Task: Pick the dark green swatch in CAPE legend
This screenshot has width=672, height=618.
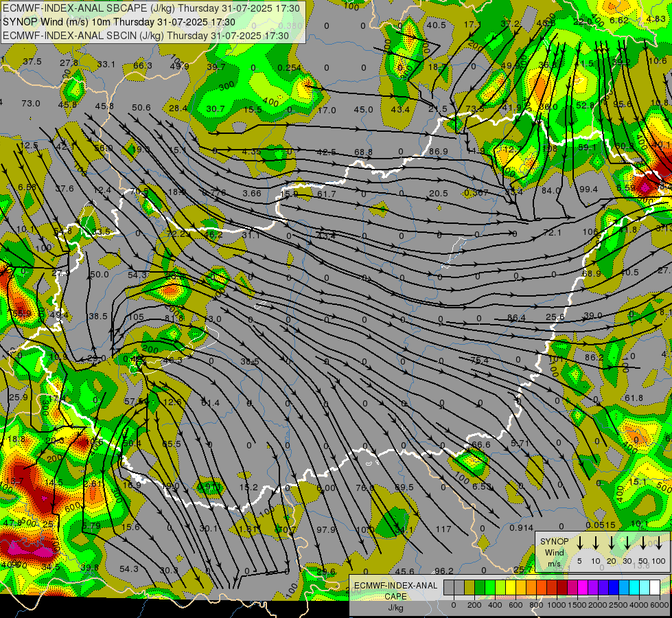Action: (x=480, y=588)
